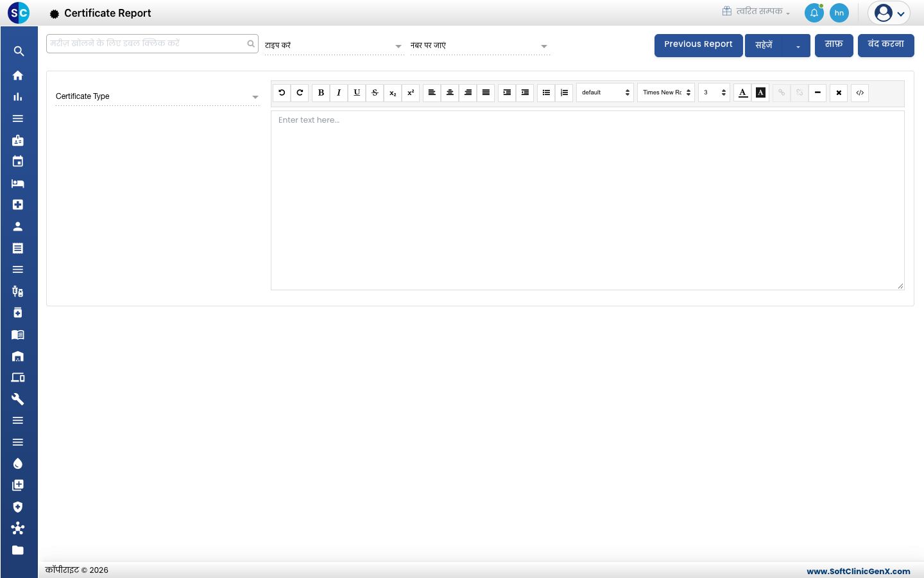Open the Times New Roman font dropdown
This screenshot has height=578, width=924.
(x=666, y=92)
